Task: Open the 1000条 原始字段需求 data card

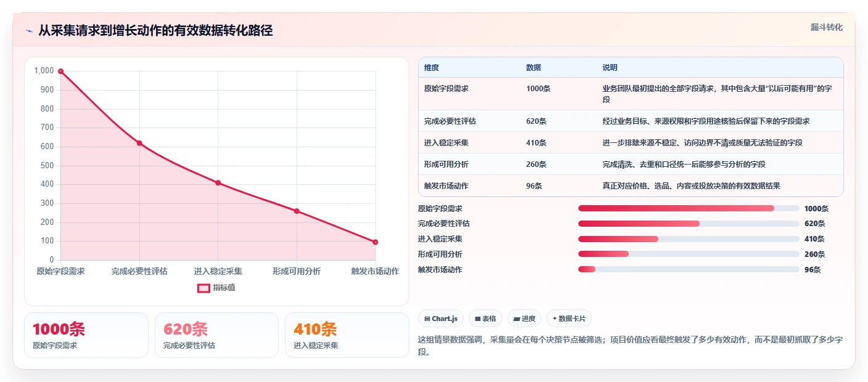Action: coord(86,335)
